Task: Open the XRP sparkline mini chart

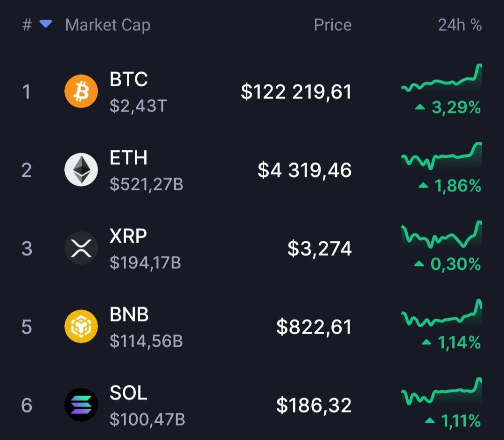Action: [441, 234]
